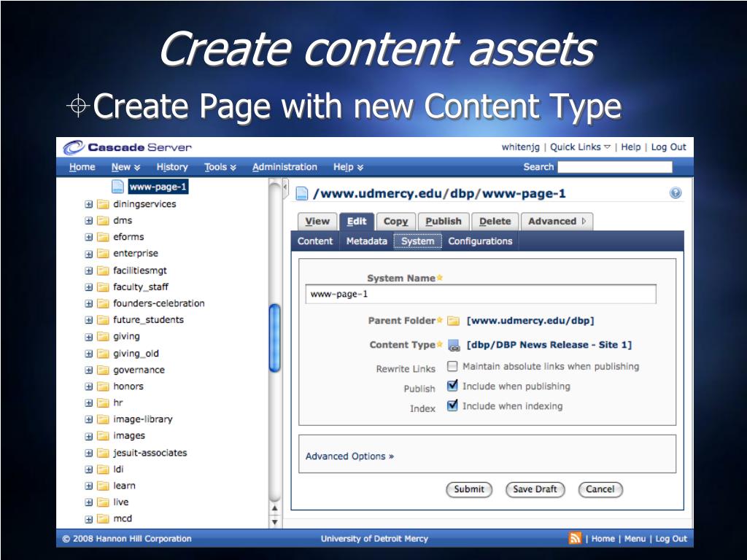This screenshot has width=747, height=560.
Task: Click the Parent Folder folder icon
Action: tap(454, 321)
